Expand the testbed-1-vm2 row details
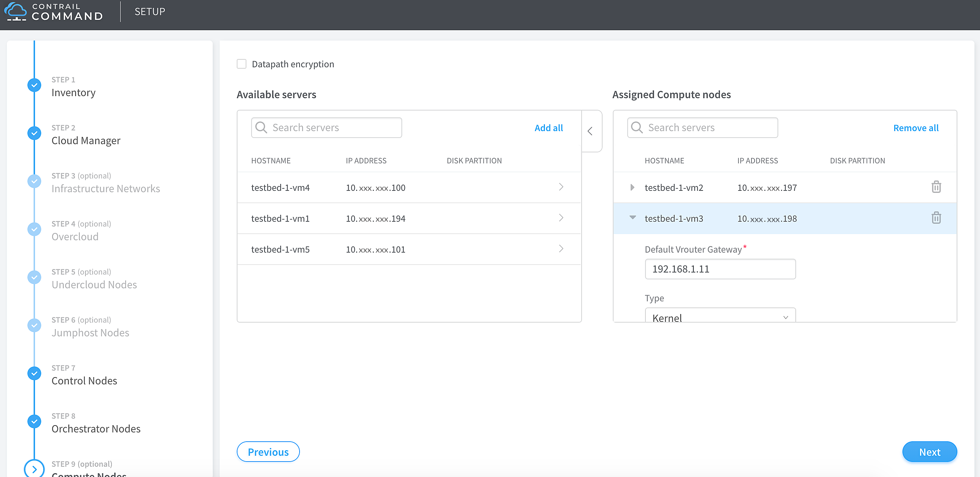This screenshot has width=980, height=477. point(632,187)
